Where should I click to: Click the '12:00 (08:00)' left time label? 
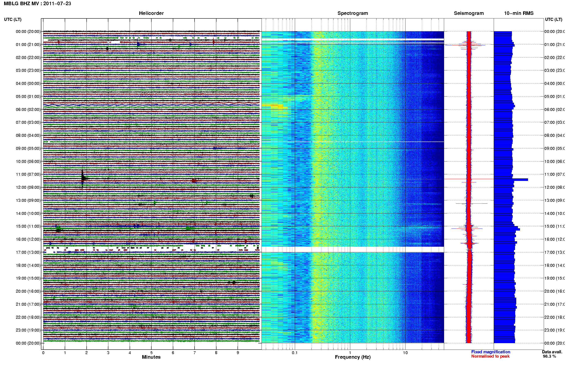click(28, 187)
